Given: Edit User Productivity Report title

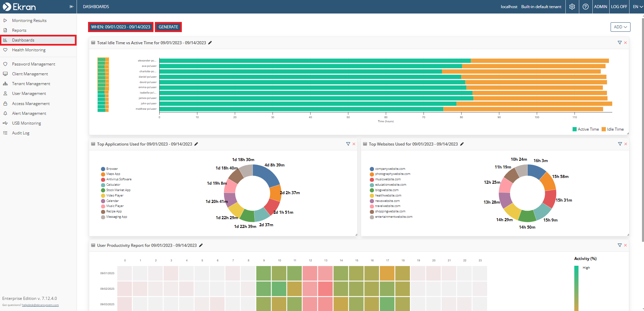Looking at the screenshot, I should (201, 245).
